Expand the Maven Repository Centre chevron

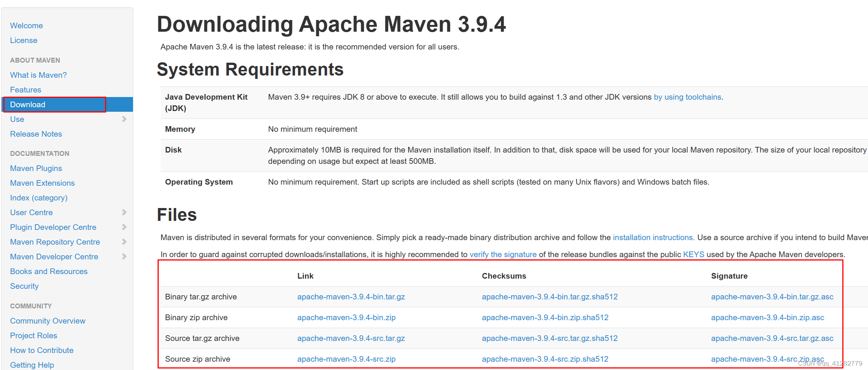click(x=124, y=242)
